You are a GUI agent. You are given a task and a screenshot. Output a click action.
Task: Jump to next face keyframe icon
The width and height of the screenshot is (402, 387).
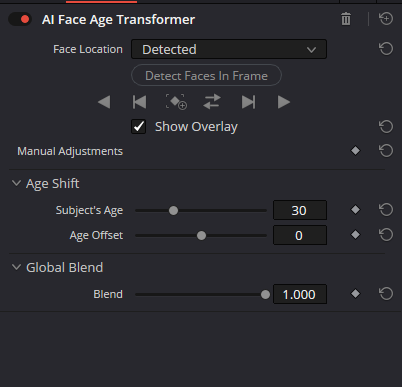click(249, 102)
